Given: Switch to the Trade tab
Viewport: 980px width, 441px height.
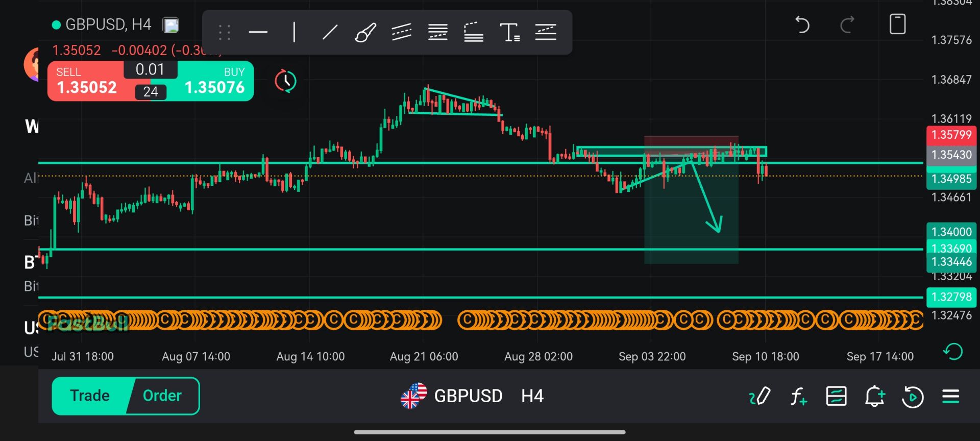Looking at the screenshot, I should click(90, 396).
